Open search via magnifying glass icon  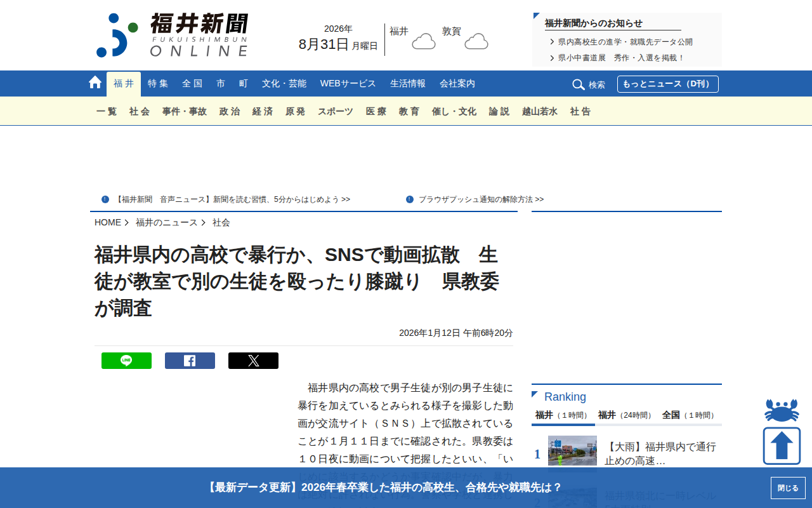click(579, 84)
